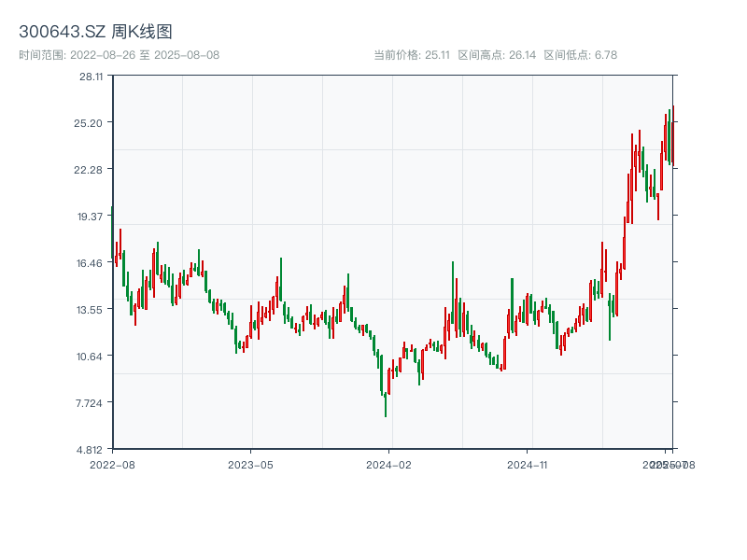
Task: Click the 区间低点: 6.78 label
Action: point(580,55)
